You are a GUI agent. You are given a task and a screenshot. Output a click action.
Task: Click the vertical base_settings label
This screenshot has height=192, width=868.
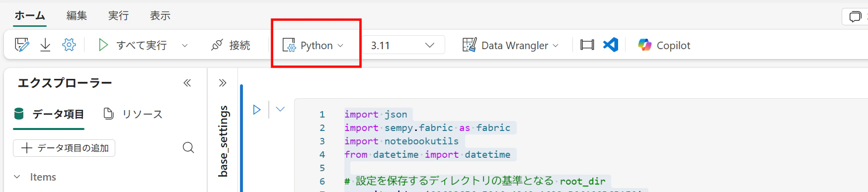224,141
